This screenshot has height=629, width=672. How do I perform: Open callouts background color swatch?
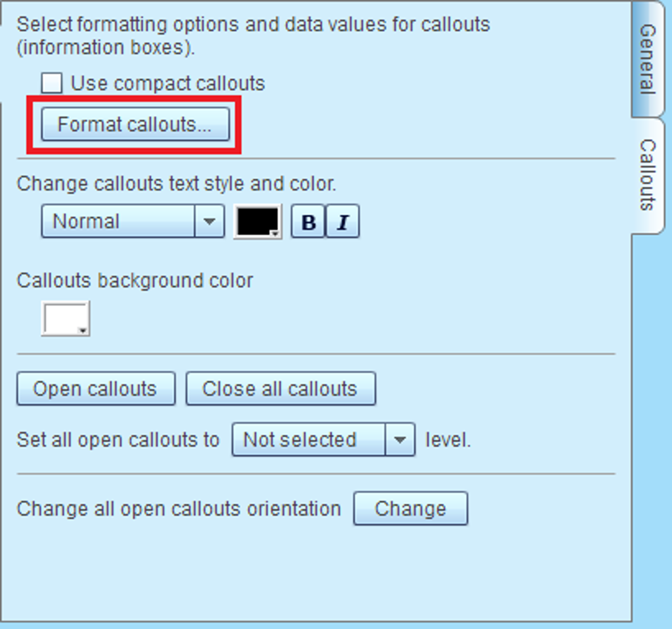[66, 319]
